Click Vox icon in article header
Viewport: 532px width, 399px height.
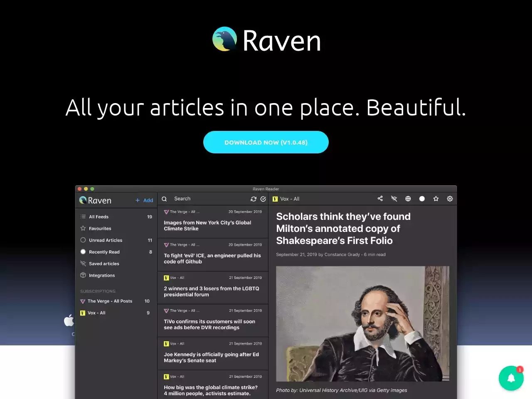[275, 199]
